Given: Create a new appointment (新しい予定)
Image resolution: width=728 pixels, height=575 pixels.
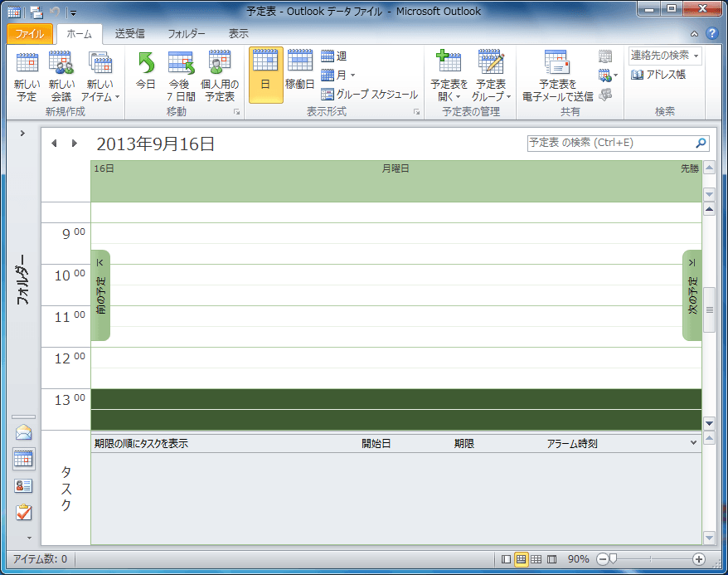Looking at the screenshot, I should [27, 76].
